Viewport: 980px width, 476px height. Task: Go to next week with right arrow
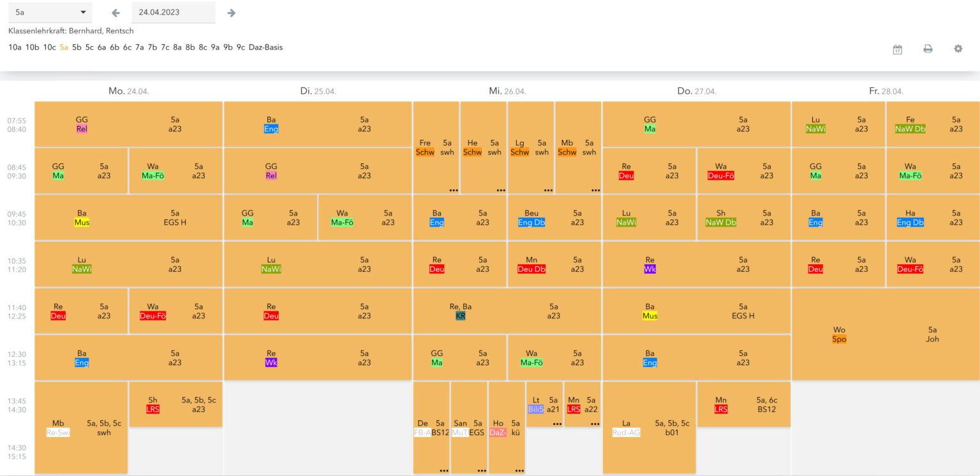click(x=232, y=13)
